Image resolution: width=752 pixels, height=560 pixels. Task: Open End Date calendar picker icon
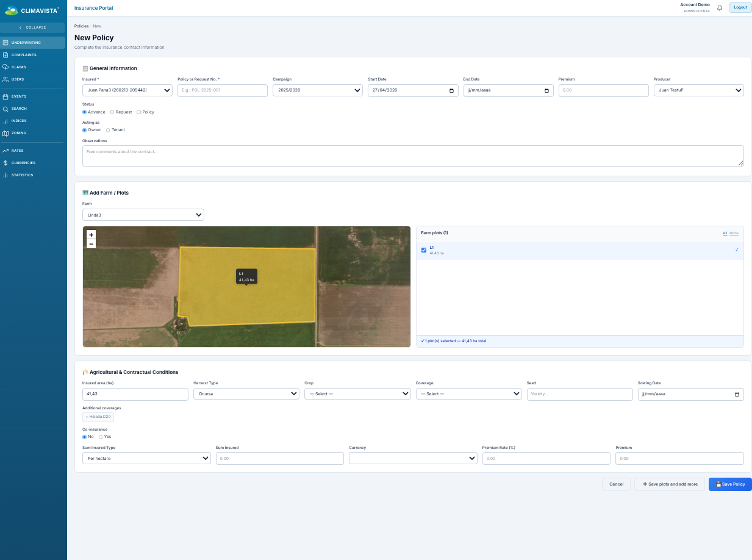pyautogui.click(x=546, y=90)
